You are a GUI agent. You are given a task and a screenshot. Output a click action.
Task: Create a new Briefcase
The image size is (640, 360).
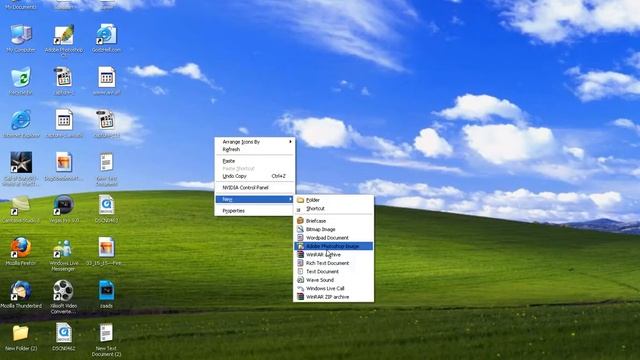tap(333, 221)
